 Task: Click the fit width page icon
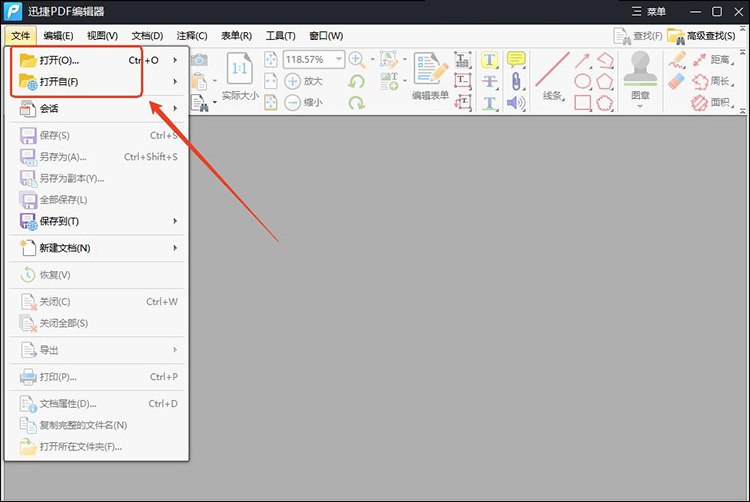coord(271,81)
